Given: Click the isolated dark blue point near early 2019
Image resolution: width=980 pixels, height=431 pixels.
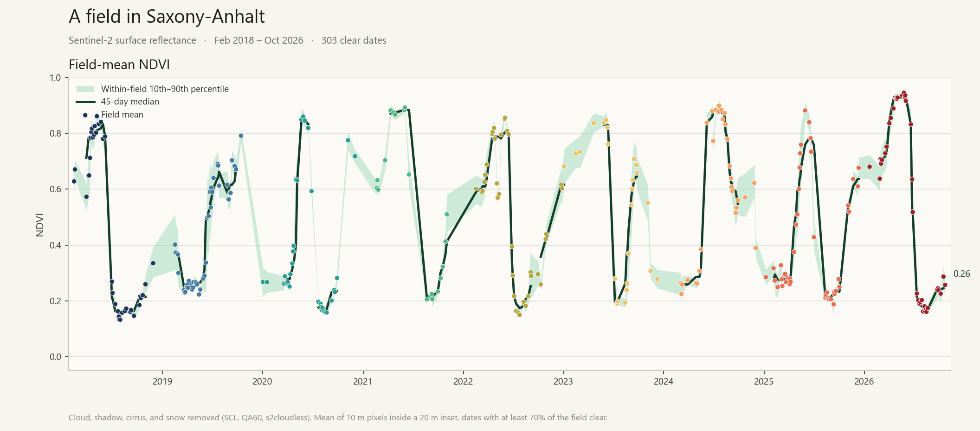Looking at the screenshot, I should pos(153,263).
